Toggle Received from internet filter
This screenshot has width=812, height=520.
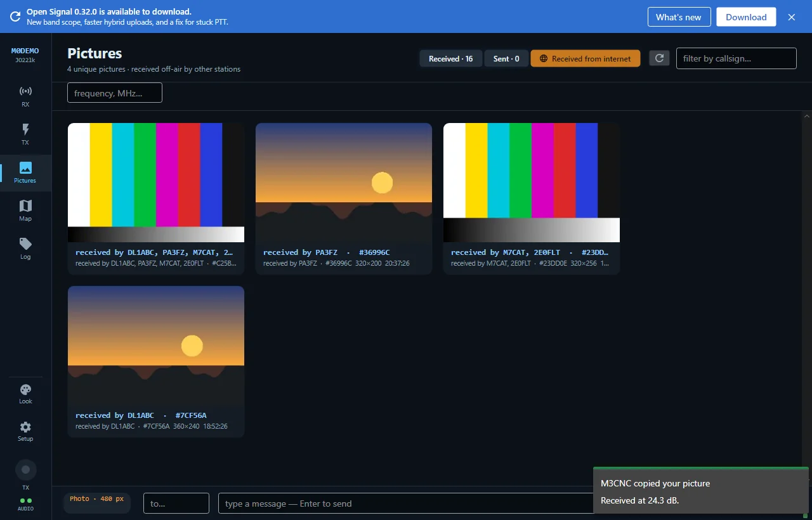coord(585,58)
